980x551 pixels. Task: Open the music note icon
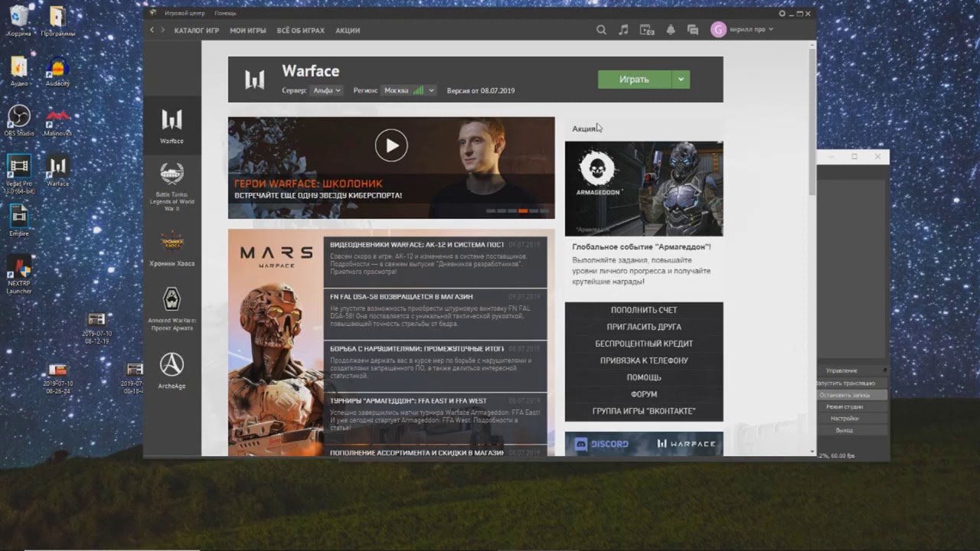623,30
